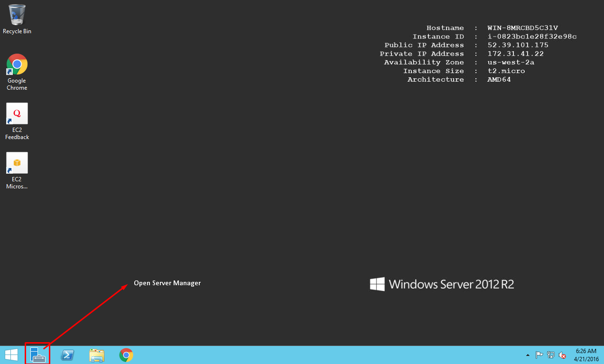This screenshot has height=364, width=604.
Task: Select the Recycle Bin desktop icon
Action: [17, 19]
